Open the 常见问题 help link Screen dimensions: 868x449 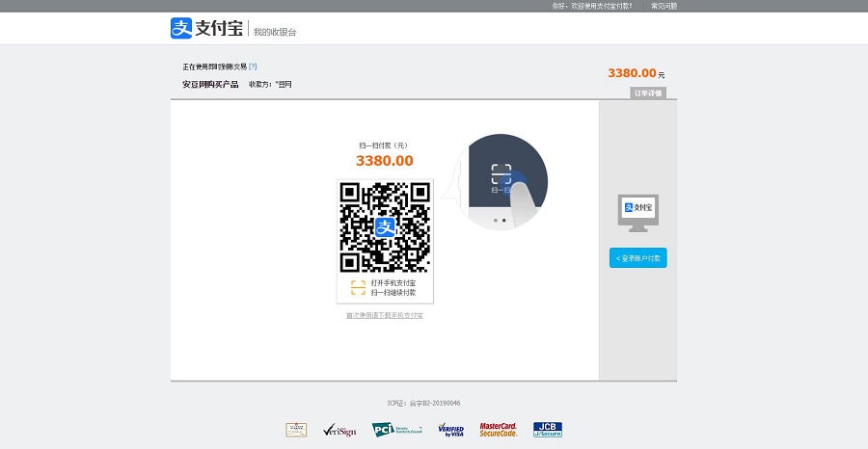(x=664, y=6)
